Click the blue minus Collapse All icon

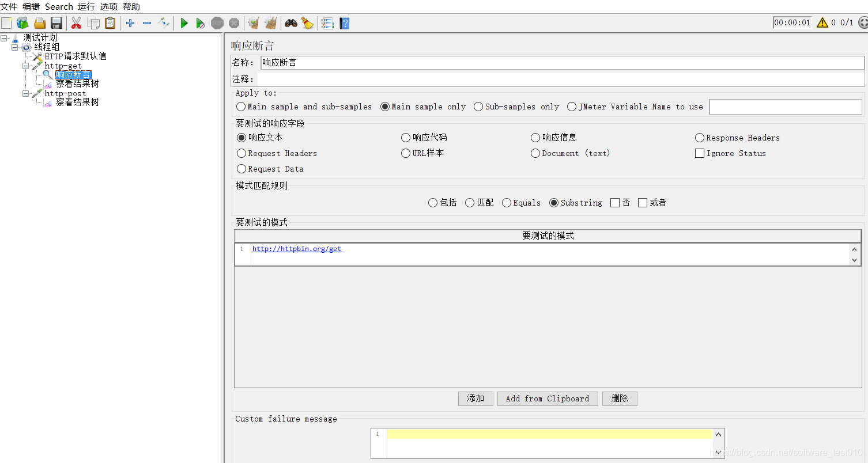tap(147, 23)
